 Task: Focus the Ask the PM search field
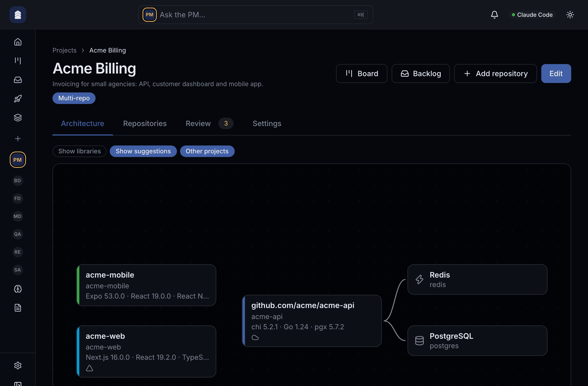[256, 15]
